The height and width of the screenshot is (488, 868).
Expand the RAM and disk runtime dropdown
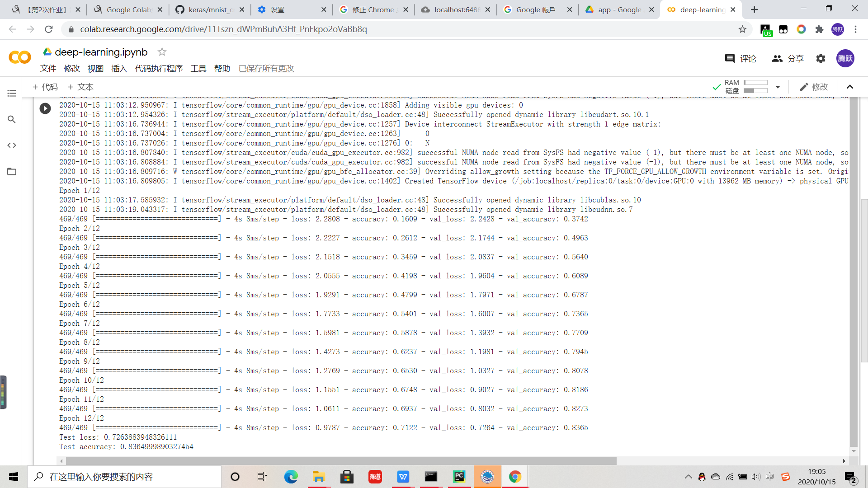click(x=778, y=87)
